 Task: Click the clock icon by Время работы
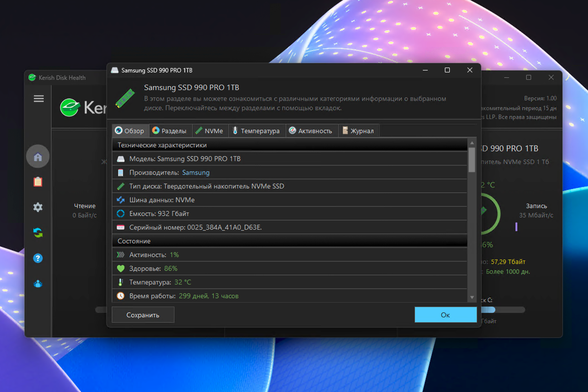tap(121, 296)
